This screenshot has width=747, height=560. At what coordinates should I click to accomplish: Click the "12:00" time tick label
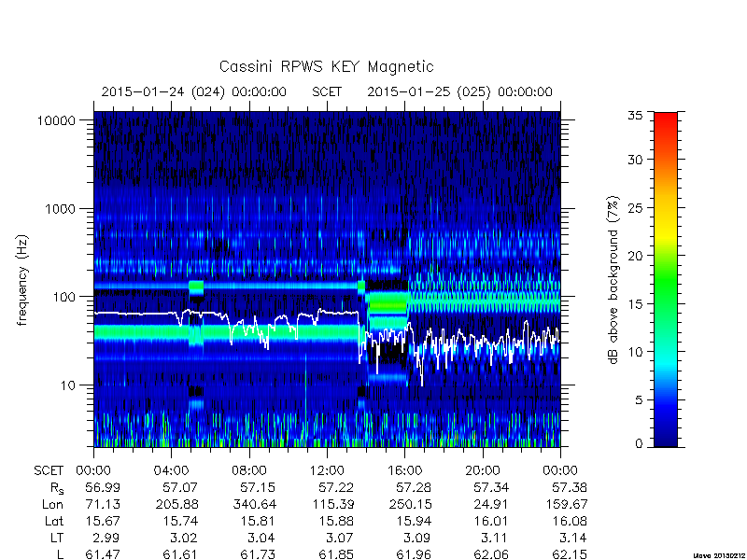(x=327, y=471)
